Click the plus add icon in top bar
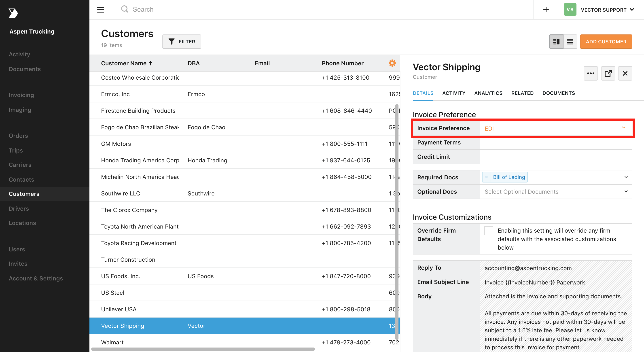The height and width of the screenshot is (352, 644). [x=546, y=9]
